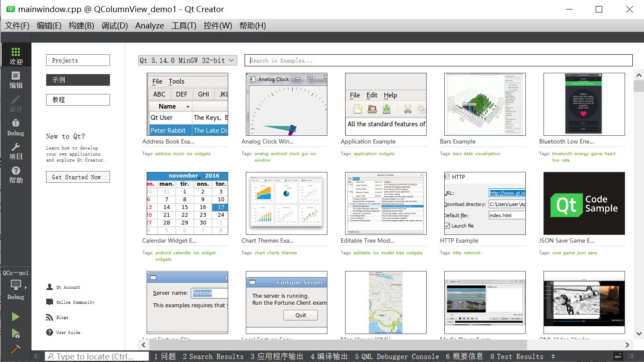The image size is (644, 362).
Task: Open Analog Clock Window example thumbnail
Action: click(x=286, y=104)
